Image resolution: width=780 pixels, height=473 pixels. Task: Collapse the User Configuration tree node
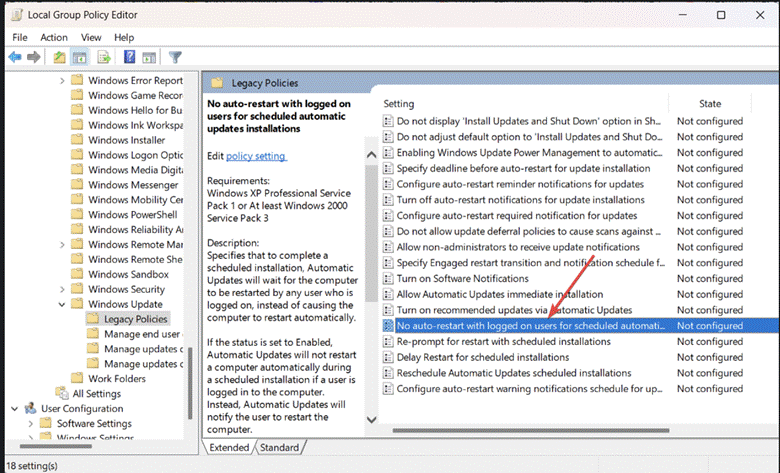[x=14, y=409]
